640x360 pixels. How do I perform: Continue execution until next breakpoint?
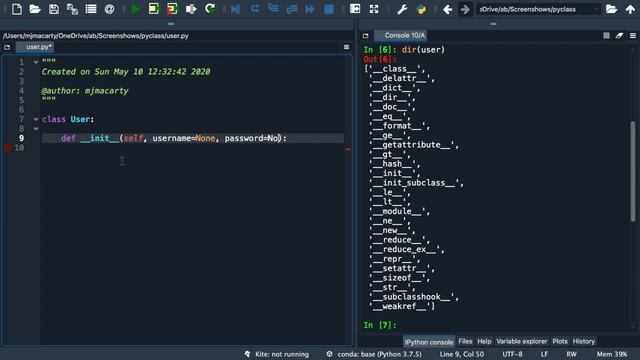tap(310, 9)
